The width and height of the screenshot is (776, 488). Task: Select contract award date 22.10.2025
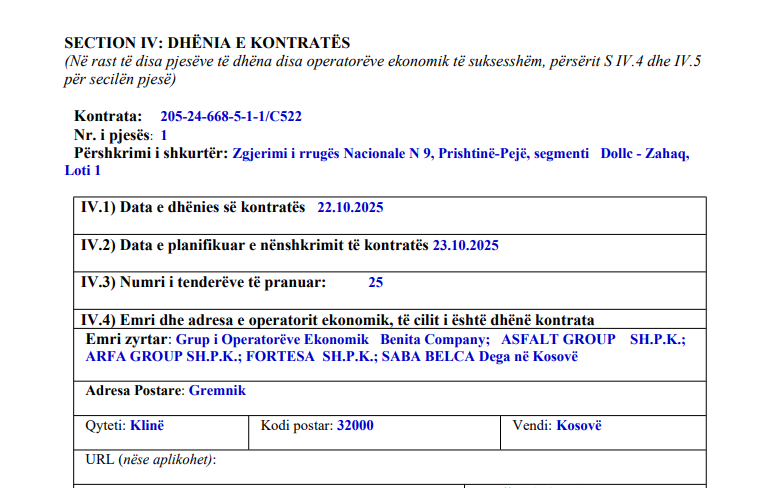(350, 208)
